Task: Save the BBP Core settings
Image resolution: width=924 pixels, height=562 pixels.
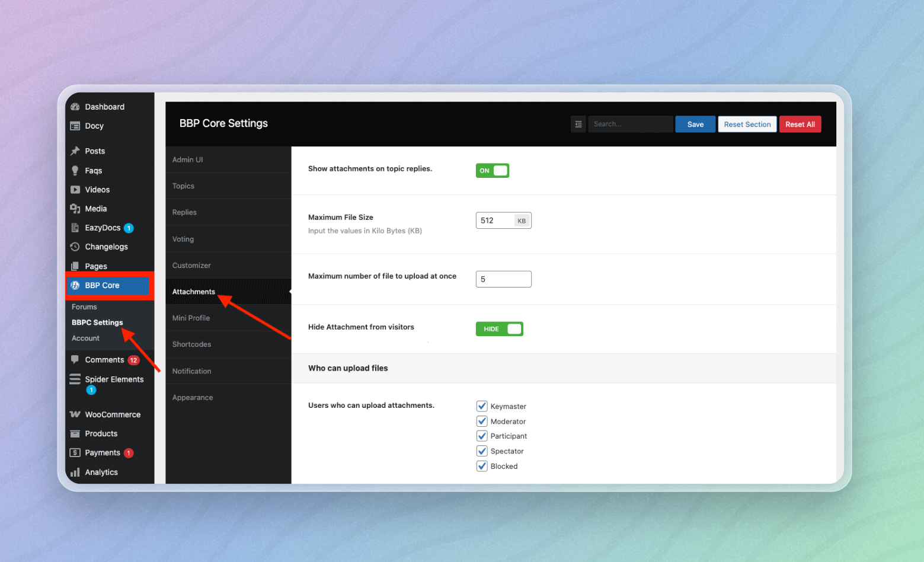Action: pos(695,124)
